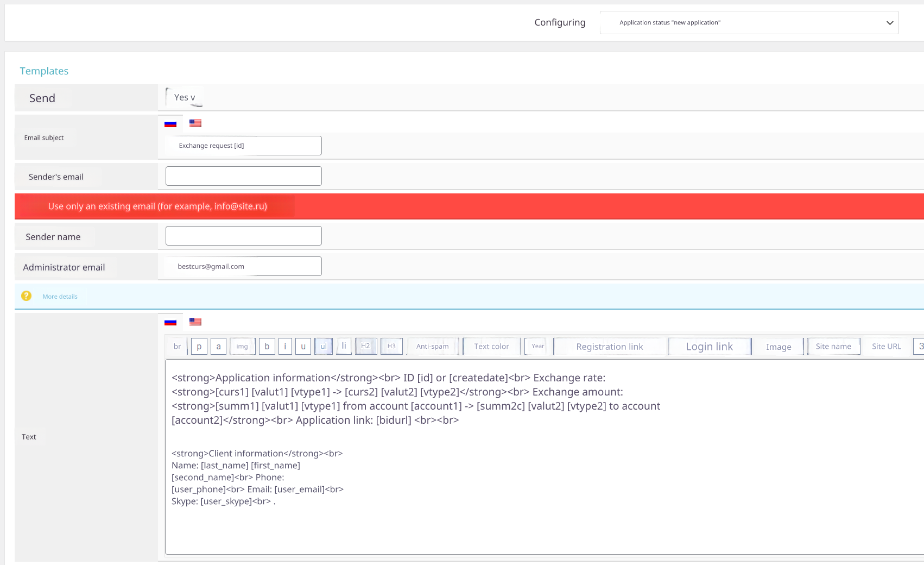
Task: Open More details link
Action: point(60,297)
